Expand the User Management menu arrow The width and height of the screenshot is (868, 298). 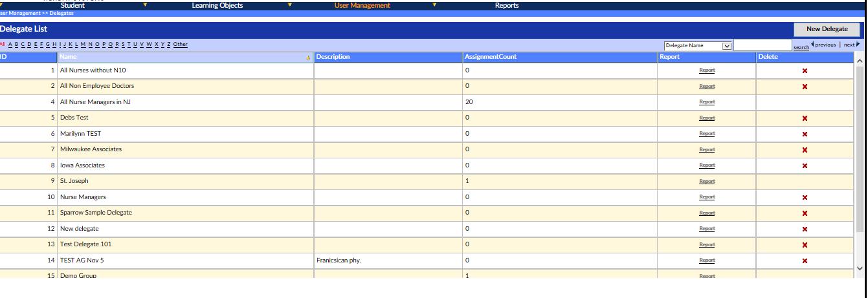434,5
